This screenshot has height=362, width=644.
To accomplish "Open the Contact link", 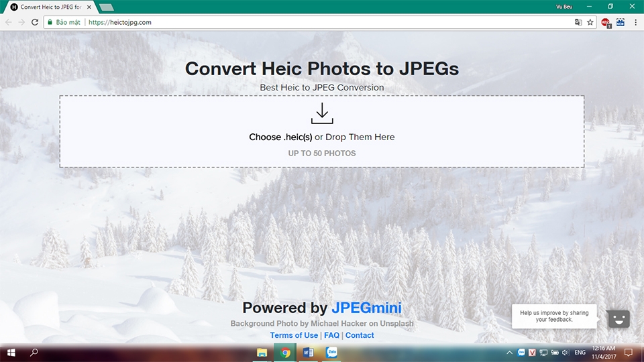I will (360, 335).
